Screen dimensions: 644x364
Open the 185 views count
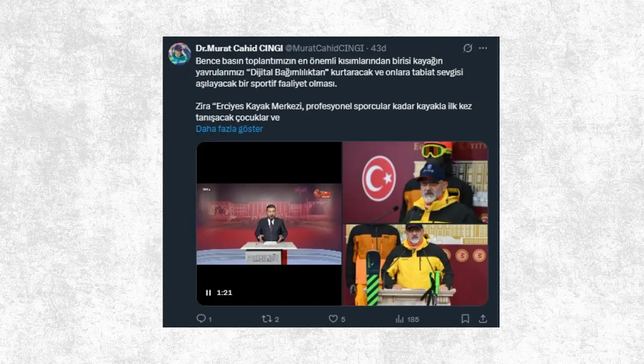coord(413,320)
